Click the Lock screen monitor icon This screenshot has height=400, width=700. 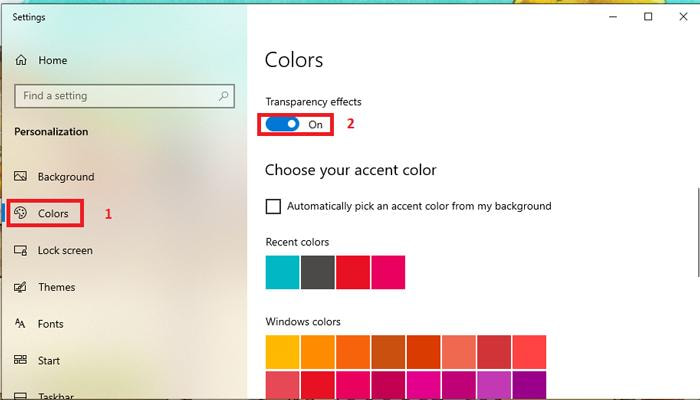pos(21,250)
